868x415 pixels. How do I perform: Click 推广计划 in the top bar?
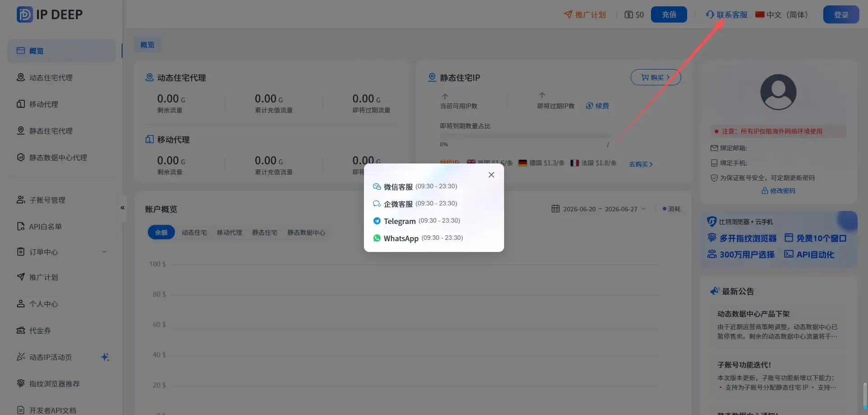tap(585, 15)
